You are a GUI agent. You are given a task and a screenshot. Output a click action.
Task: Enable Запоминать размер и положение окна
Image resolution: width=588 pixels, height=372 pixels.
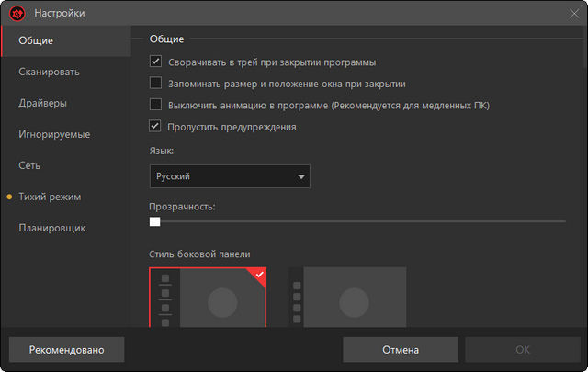pos(155,83)
